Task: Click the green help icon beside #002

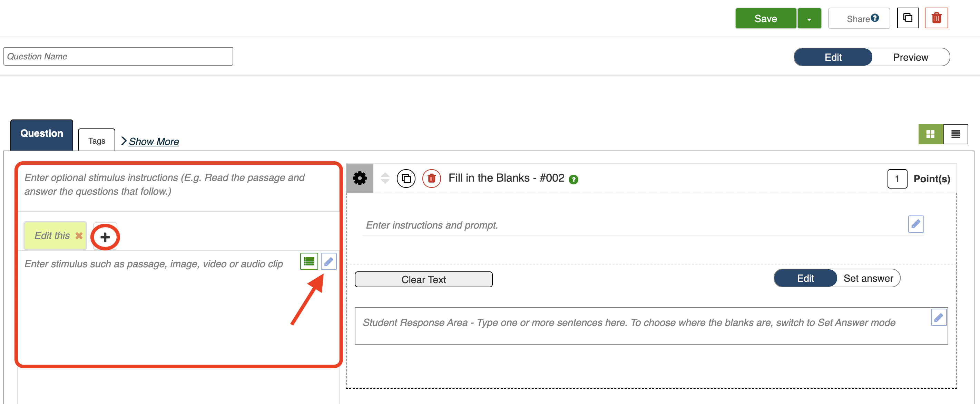Action: click(x=573, y=179)
